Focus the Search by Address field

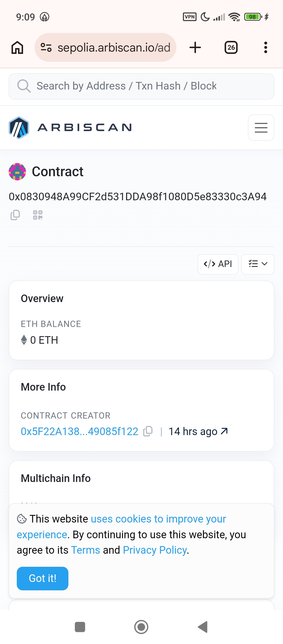coord(141,86)
